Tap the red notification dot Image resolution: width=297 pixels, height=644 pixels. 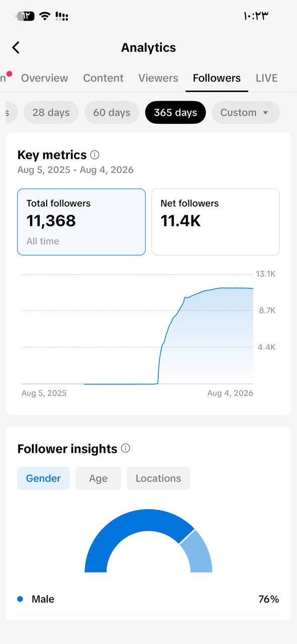pyautogui.click(x=10, y=73)
